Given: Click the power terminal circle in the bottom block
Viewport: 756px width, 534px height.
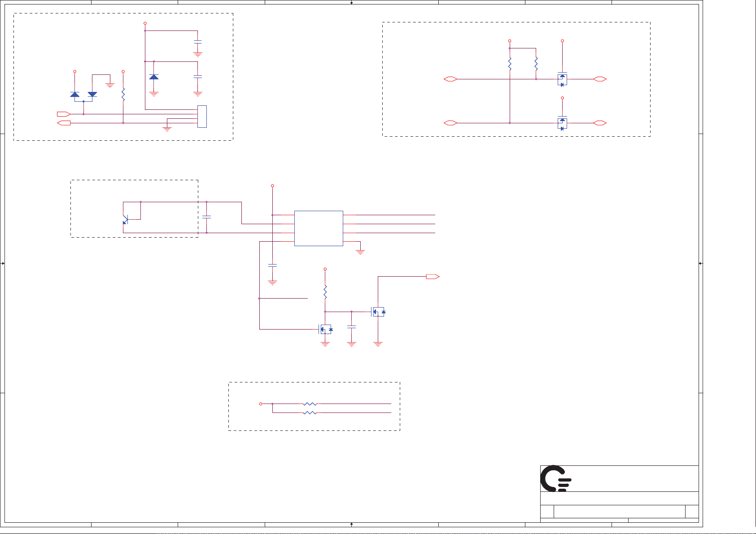Looking at the screenshot, I should (261, 404).
